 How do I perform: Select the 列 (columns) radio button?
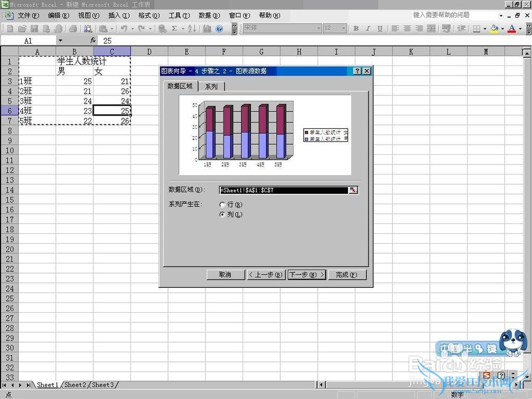click(222, 214)
